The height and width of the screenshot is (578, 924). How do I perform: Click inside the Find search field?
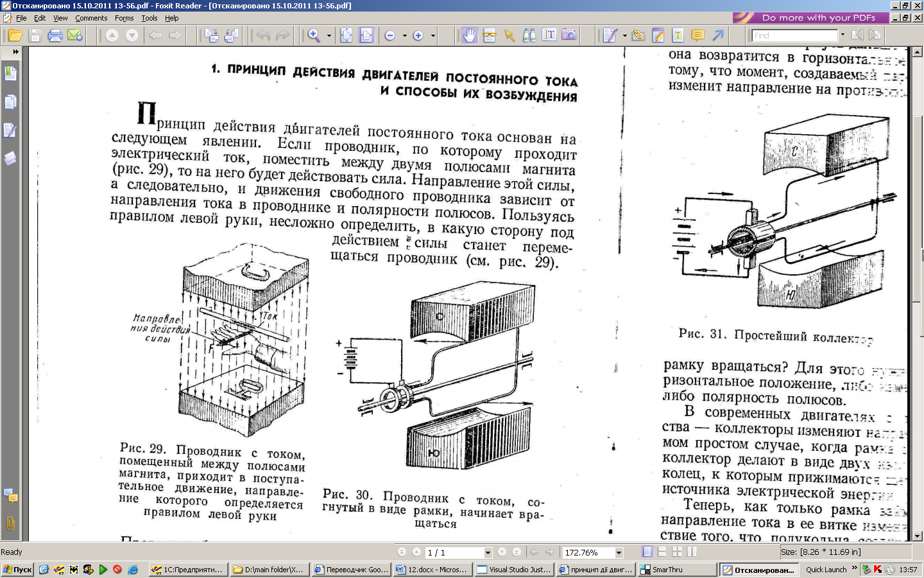pyautogui.click(x=795, y=35)
